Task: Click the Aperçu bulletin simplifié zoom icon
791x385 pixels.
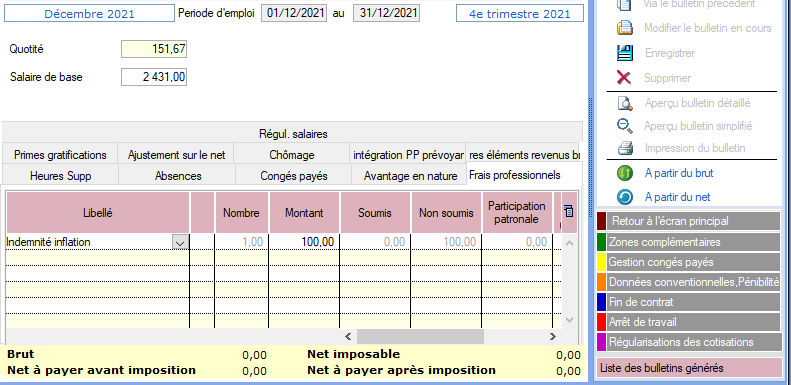Action: 625,125
